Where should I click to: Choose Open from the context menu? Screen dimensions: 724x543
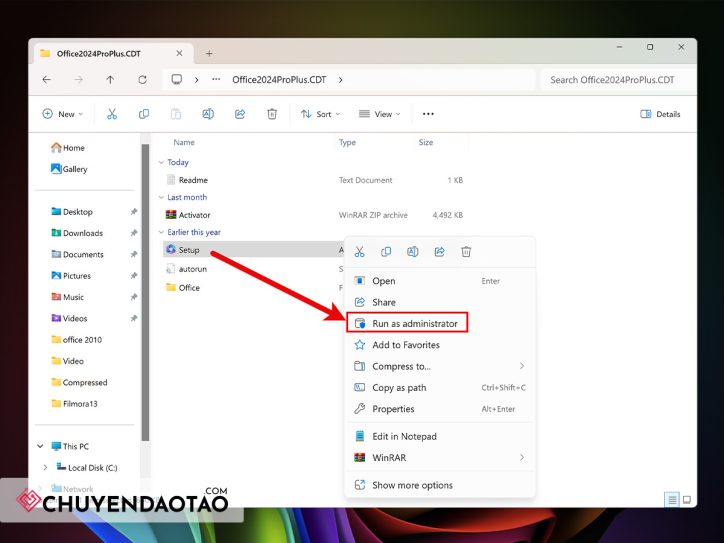[x=440, y=281]
